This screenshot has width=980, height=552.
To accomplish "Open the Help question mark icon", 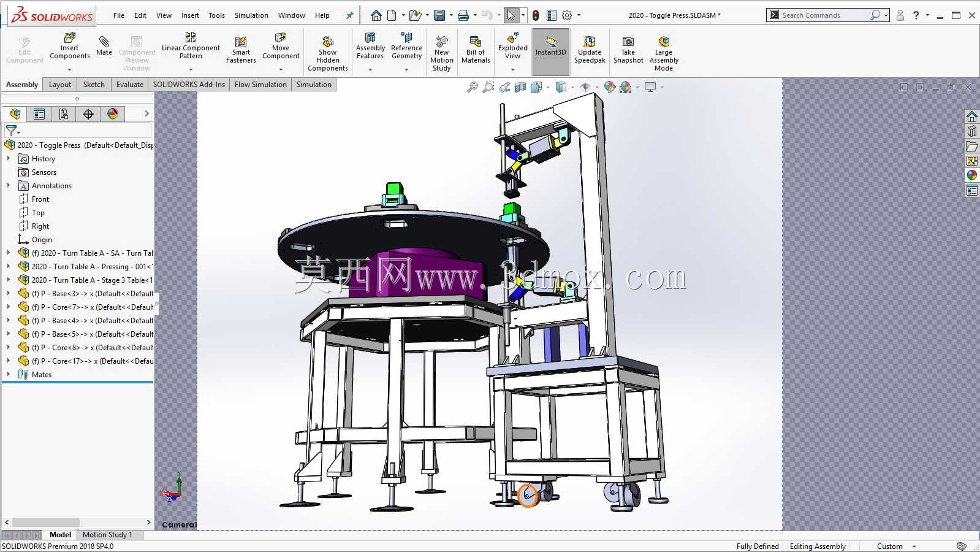I will coord(916,15).
